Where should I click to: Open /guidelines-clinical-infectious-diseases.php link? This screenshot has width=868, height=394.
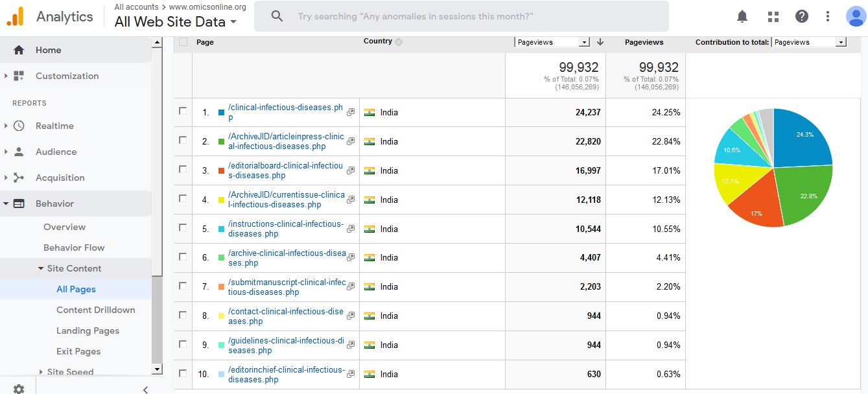coord(286,345)
